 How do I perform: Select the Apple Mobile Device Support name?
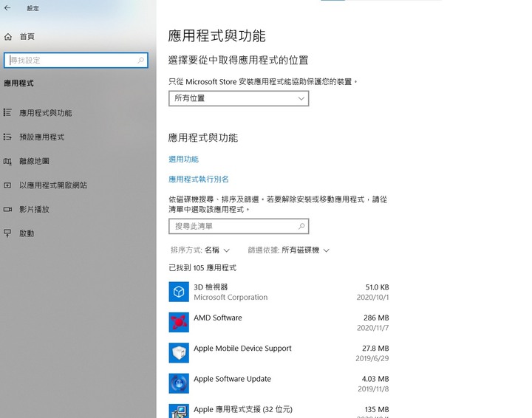pyautogui.click(x=242, y=349)
